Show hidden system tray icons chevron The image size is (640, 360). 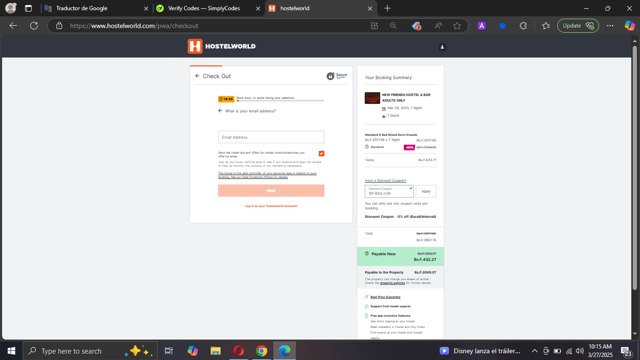pos(534,351)
